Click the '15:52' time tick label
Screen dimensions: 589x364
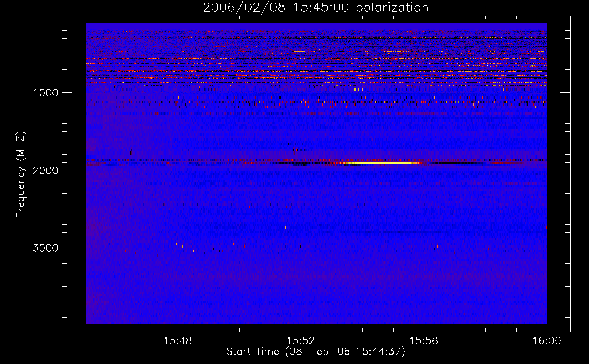click(x=301, y=341)
